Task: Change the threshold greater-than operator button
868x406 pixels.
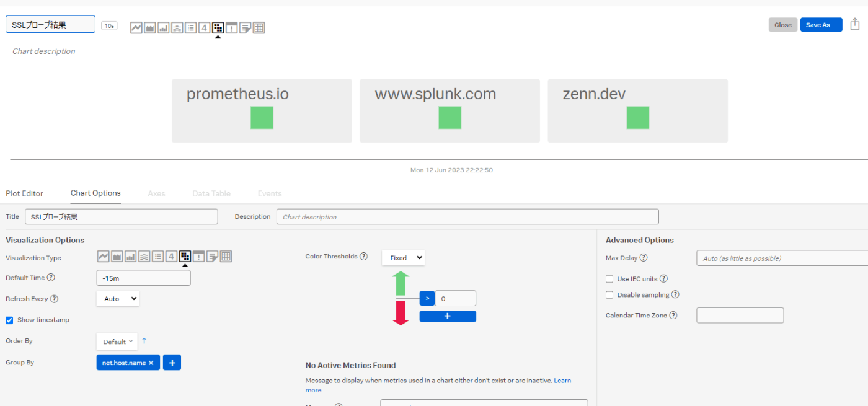Action: (x=427, y=298)
